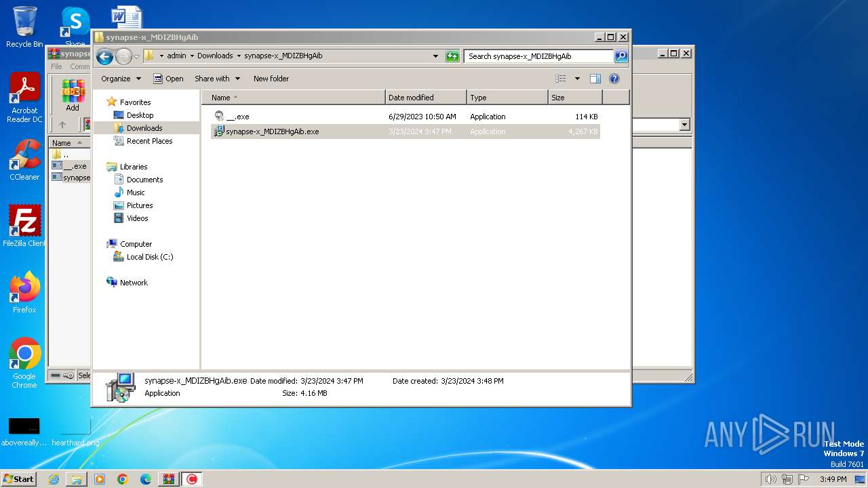868x488 pixels.
Task: Open the CCleaner desktop shortcut
Action: click(24, 160)
